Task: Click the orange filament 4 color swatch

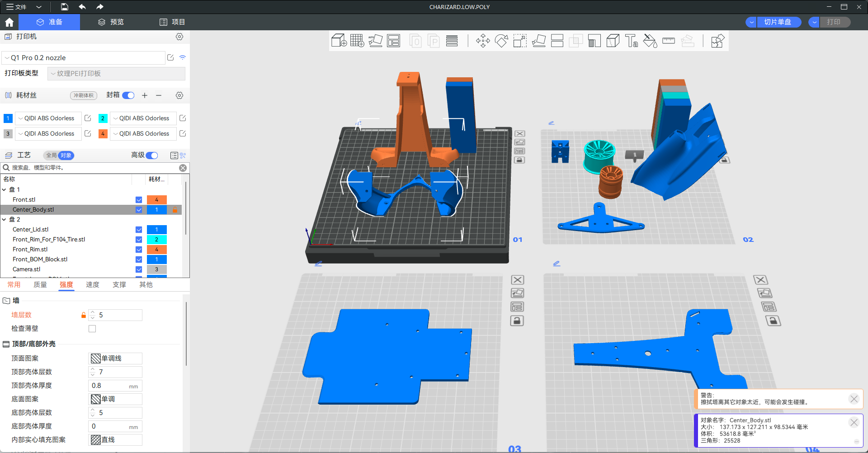Action: [x=103, y=134]
